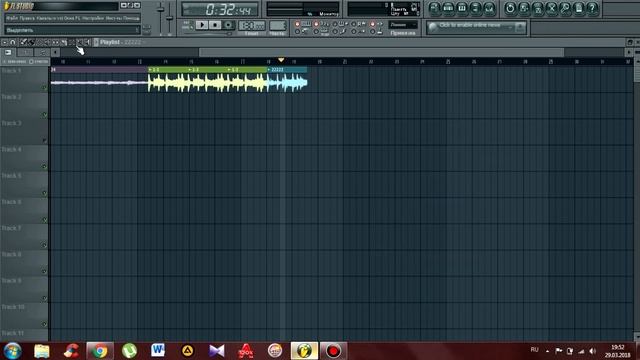
Task: Open the Настройки menu
Action: [x=93, y=18]
